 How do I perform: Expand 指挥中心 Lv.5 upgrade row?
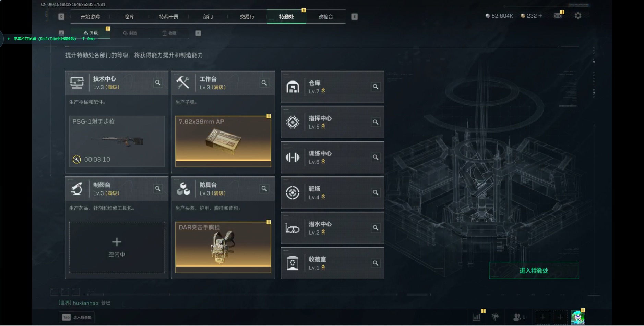(332, 122)
